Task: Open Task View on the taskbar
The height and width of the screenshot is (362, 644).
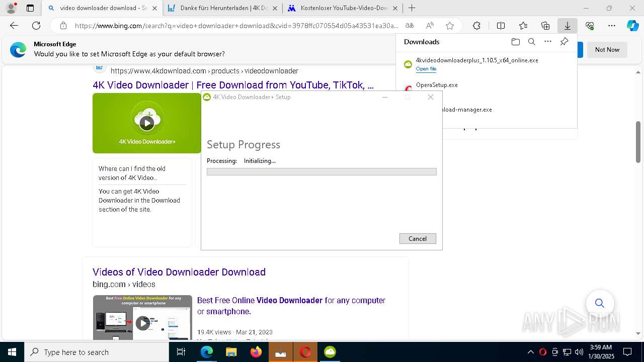Action: tap(181, 352)
